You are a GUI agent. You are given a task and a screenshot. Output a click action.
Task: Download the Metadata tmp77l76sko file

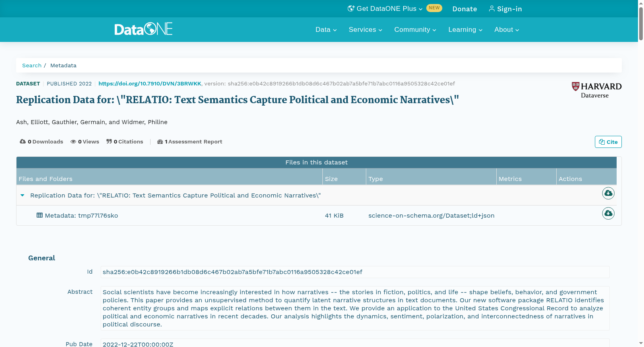tap(608, 213)
